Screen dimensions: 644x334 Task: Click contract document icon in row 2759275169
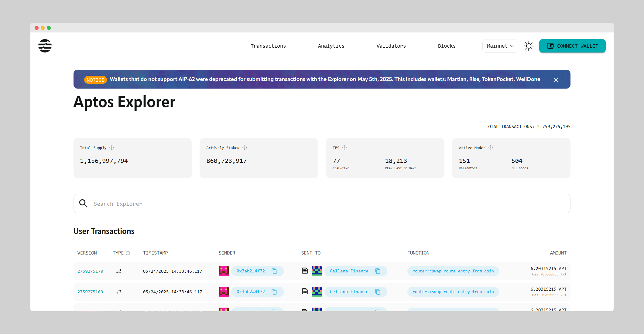305,291
